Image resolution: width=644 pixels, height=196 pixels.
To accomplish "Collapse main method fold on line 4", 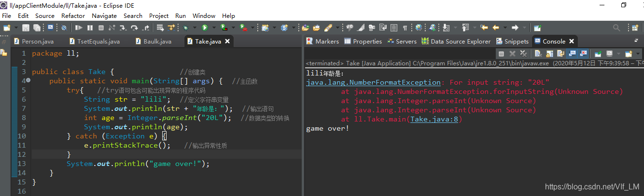I will 28,81.
